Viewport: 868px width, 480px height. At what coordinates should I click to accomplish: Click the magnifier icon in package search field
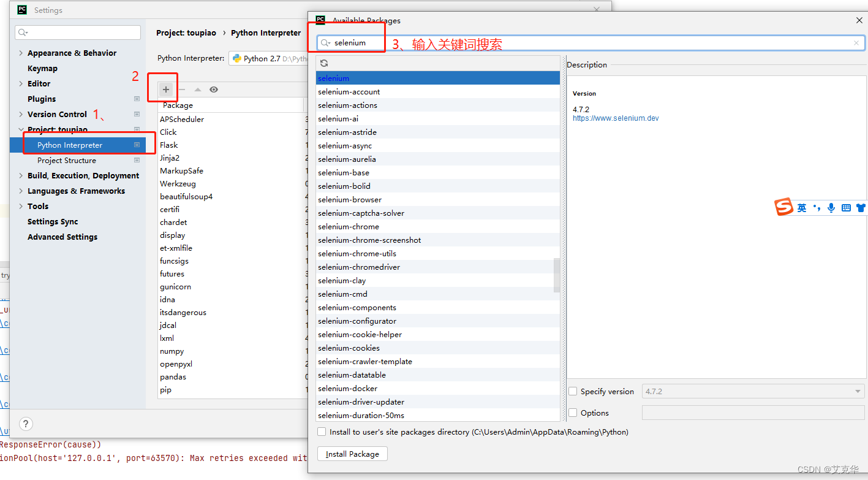(x=325, y=43)
